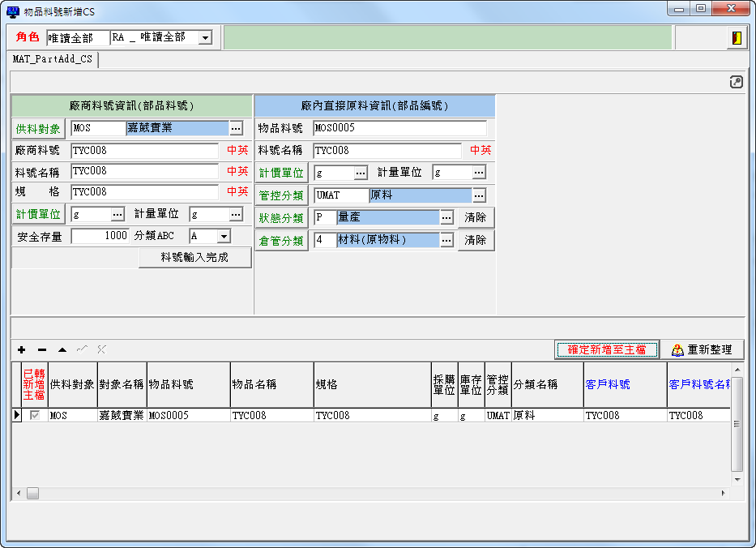Open lookup beside 材料(原物料) warehouse class

(x=446, y=241)
